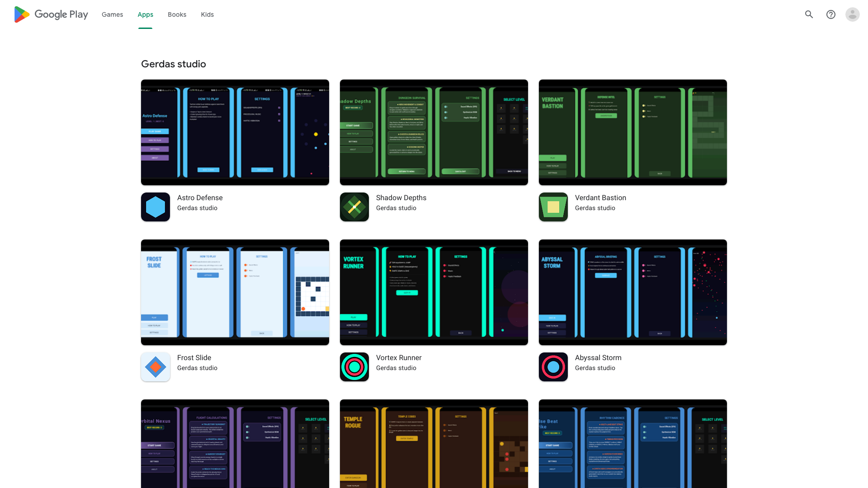This screenshot has height=488, width=868.
Task: Click the Shadow Depths screenshot banner
Action: tap(434, 132)
